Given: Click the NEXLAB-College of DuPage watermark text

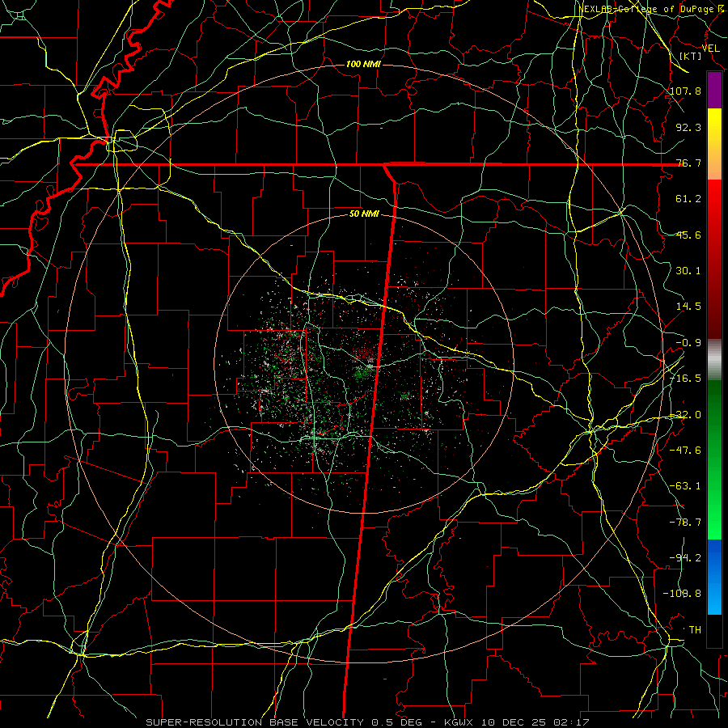Looking at the screenshot, I should (x=652, y=9).
